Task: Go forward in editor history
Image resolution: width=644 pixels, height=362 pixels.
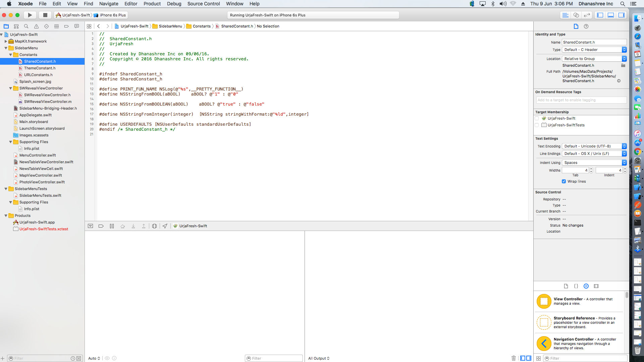Action: [x=107, y=26]
